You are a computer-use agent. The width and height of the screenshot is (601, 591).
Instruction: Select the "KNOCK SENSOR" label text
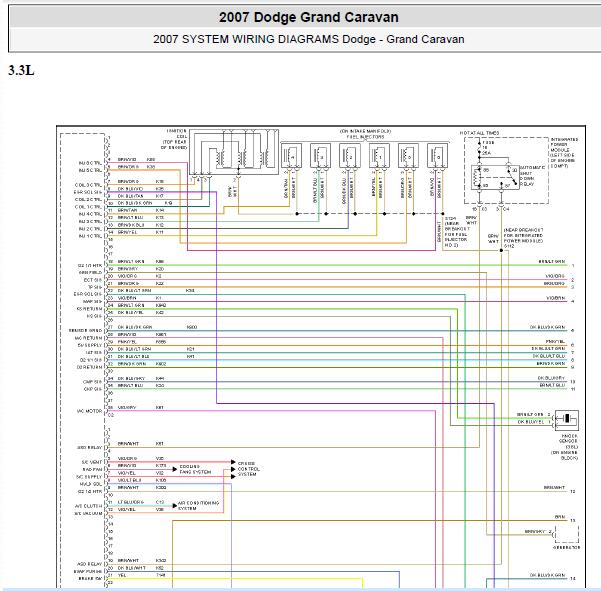click(x=570, y=438)
